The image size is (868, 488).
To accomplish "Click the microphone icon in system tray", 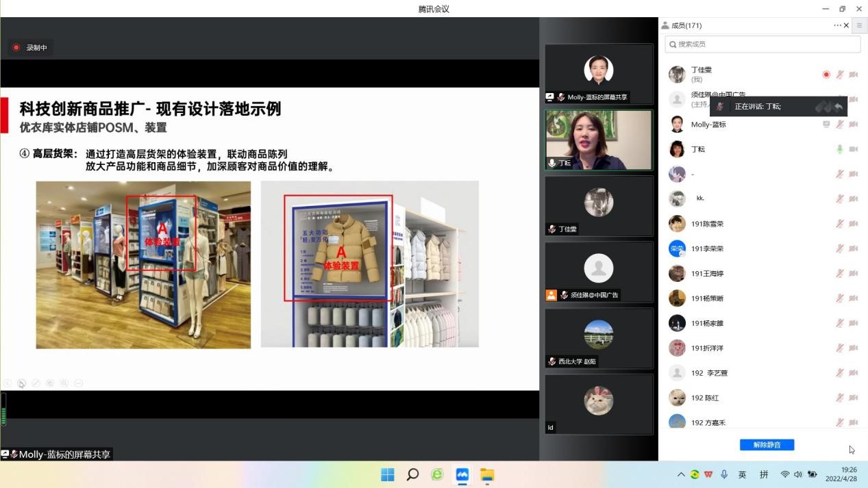I will coord(724,474).
